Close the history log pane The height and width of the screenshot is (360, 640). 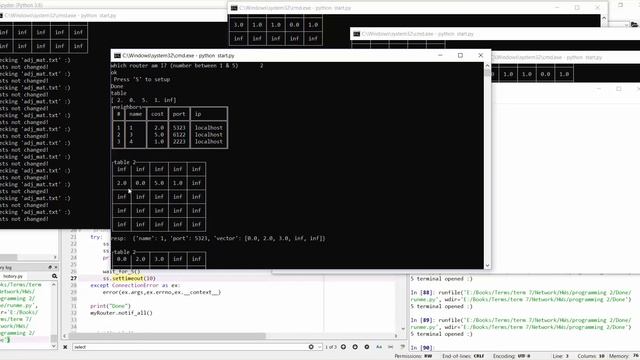click(x=56, y=267)
